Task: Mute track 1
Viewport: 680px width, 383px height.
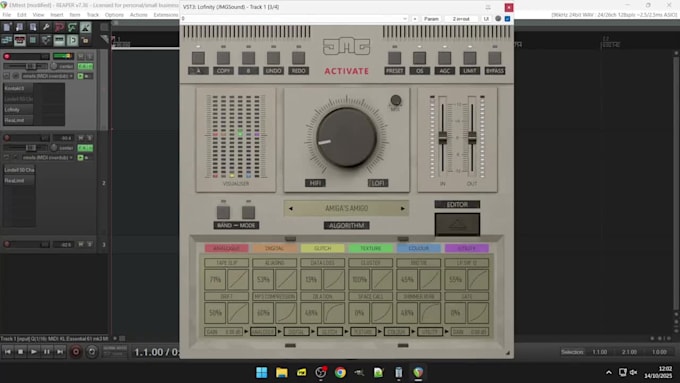Action: click(x=81, y=56)
